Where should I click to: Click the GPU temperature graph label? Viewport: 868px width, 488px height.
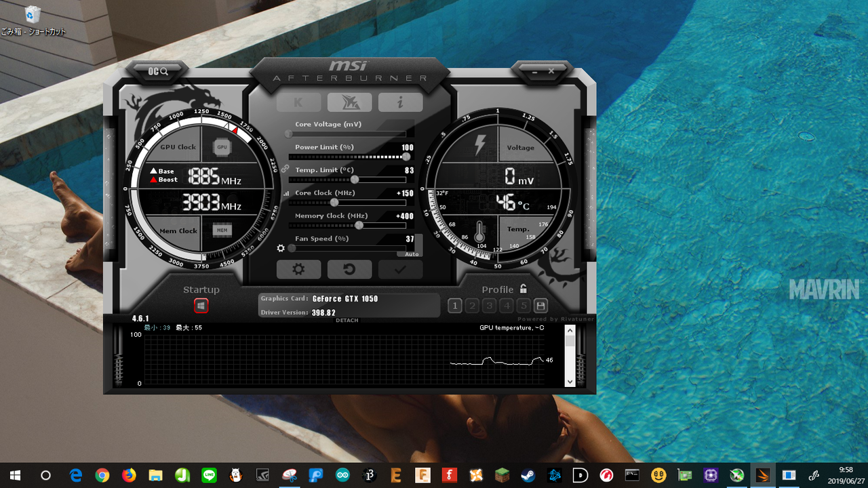pos(511,328)
